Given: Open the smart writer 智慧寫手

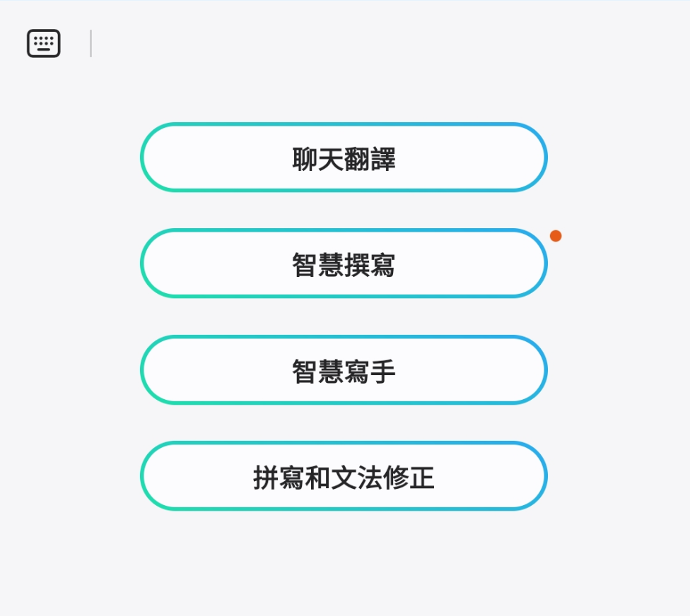Looking at the screenshot, I should pos(344,370).
